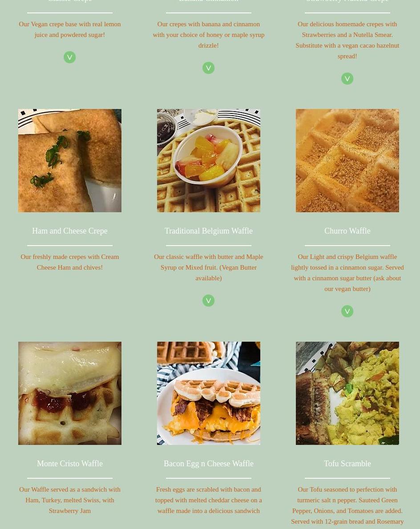Click vegan icon under Traditional Belgium Waffle
This screenshot has height=529, width=420.
209,301
